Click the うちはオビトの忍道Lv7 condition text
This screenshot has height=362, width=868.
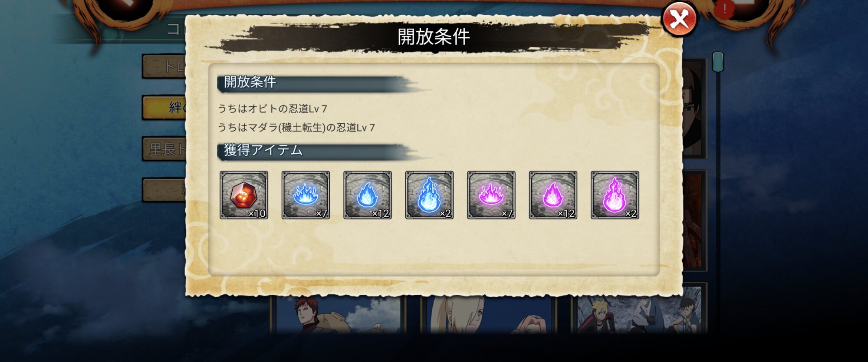pyautogui.click(x=272, y=109)
